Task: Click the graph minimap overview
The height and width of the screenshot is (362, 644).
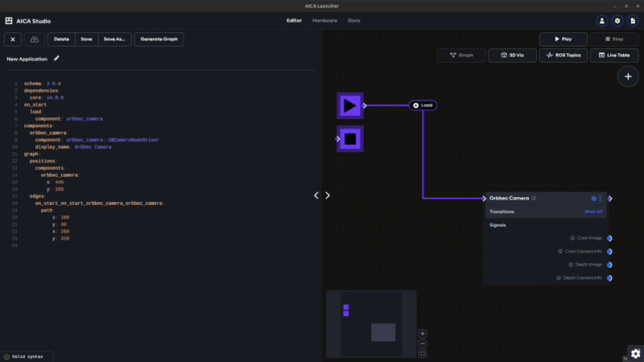Action: pyautogui.click(x=371, y=324)
